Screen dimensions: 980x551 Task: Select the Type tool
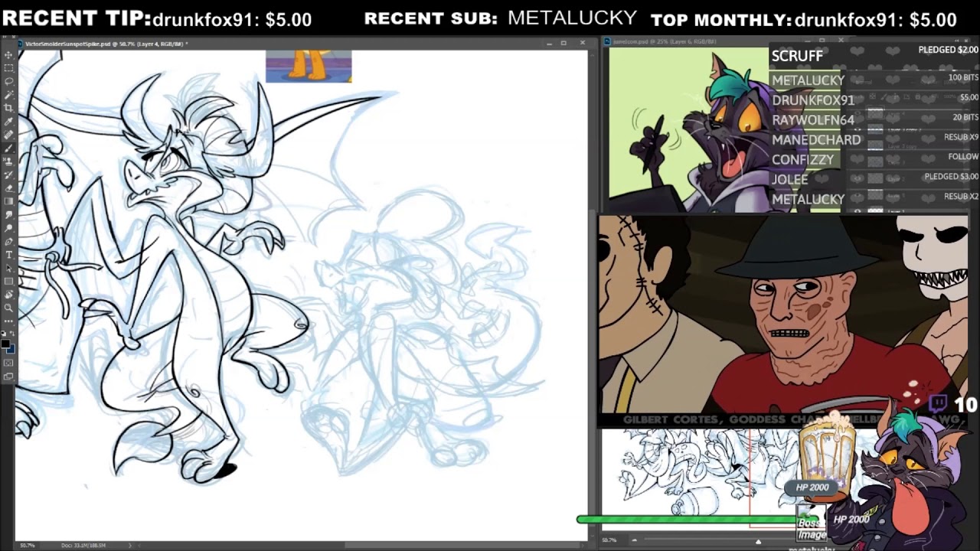(8, 254)
